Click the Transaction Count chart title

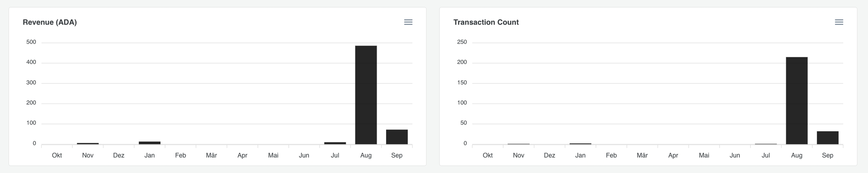(x=486, y=22)
